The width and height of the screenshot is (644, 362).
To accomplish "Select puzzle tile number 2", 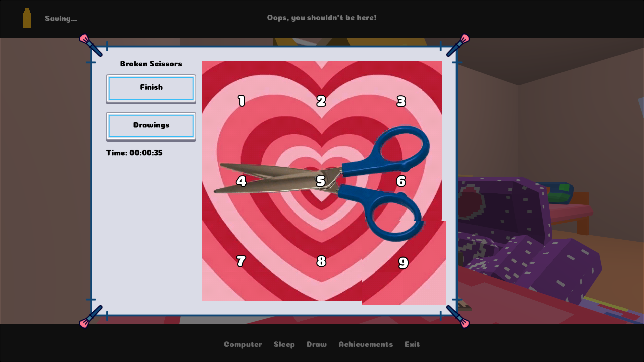I will [321, 101].
